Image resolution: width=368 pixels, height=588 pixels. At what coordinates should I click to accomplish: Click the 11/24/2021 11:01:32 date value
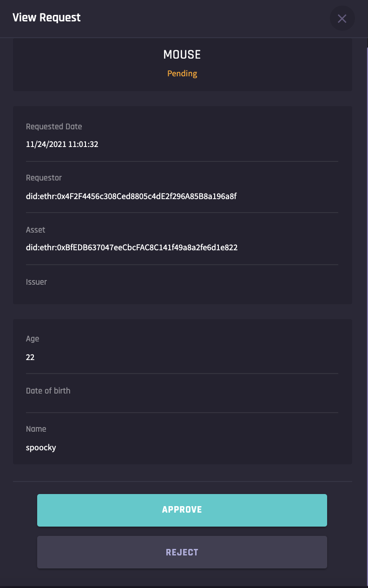click(62, 144)
